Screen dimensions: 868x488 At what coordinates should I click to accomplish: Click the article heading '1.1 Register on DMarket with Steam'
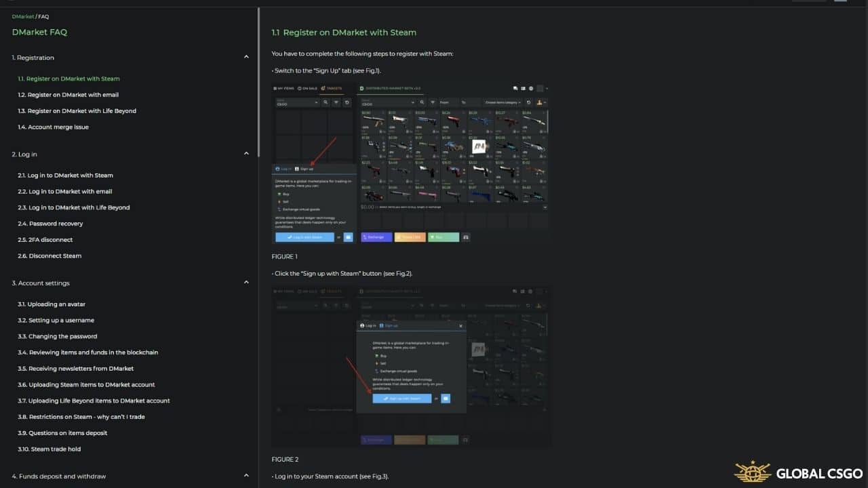[x=344, y=33]
